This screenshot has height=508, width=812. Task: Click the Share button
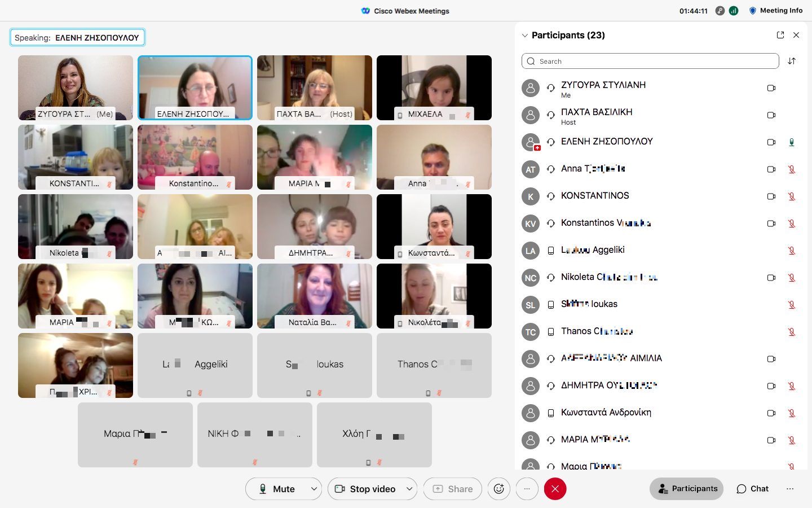coord(453,489)
